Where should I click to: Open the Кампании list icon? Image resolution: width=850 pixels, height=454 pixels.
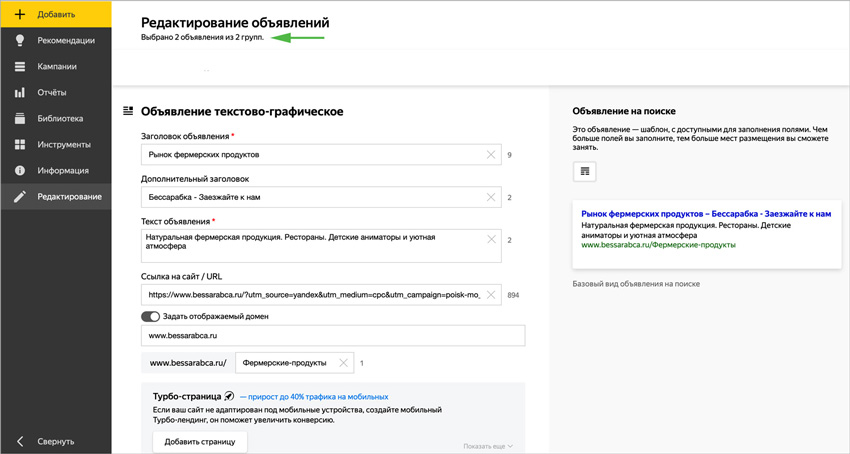(20, 66)
